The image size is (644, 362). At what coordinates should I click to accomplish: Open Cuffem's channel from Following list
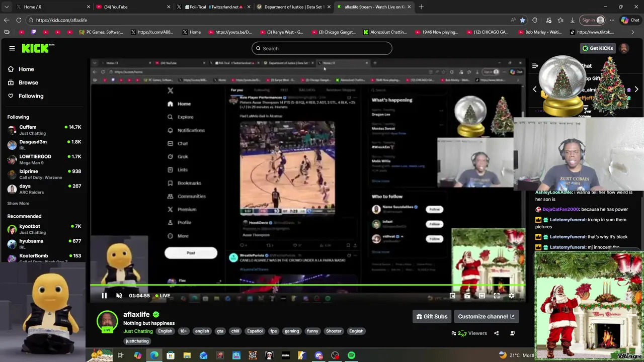click(x=44, y=130)
